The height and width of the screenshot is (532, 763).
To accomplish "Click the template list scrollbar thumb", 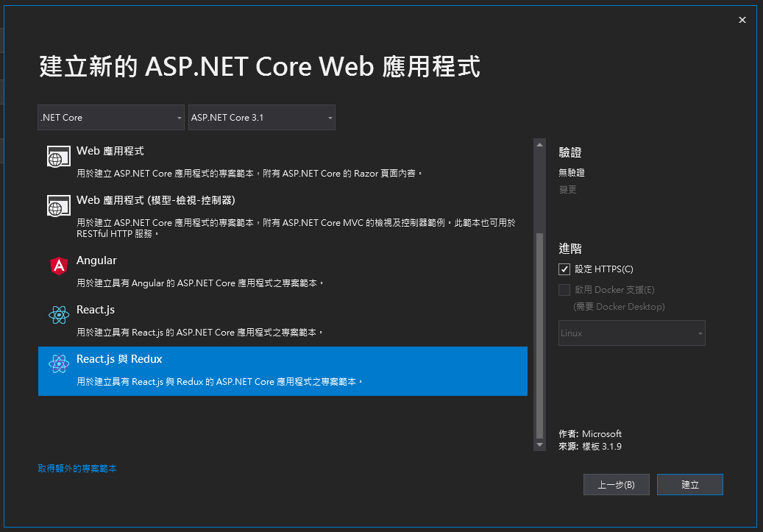I will [539, 336].
